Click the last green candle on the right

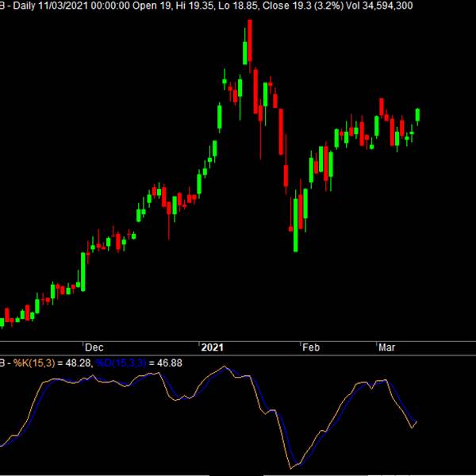(418, 117)
